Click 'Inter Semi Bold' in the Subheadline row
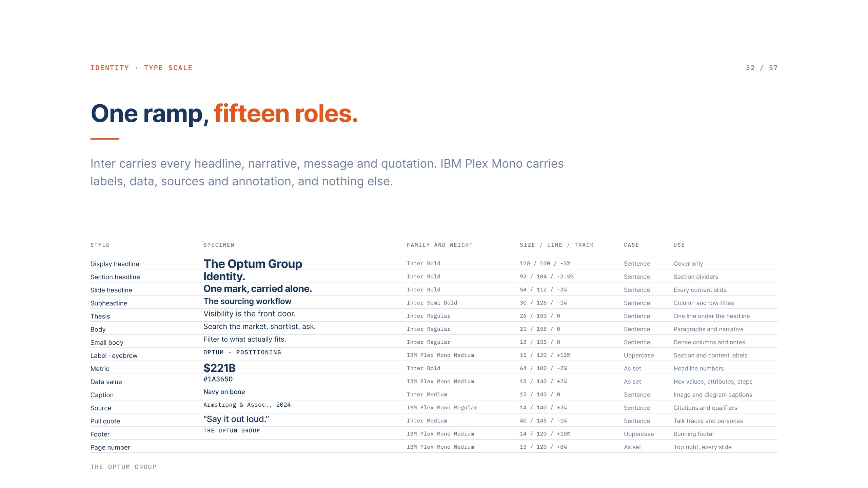 pos(432,303)
